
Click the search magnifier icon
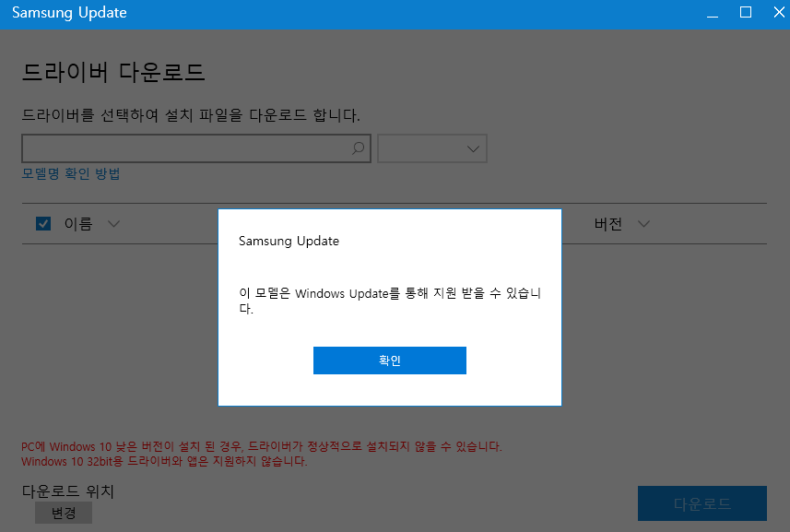coord(358,148)
